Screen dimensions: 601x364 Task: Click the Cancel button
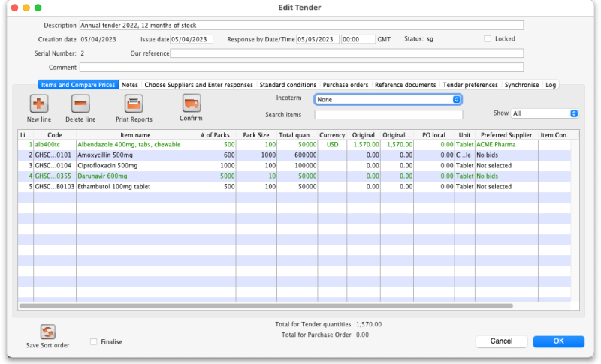click(501, 341)
